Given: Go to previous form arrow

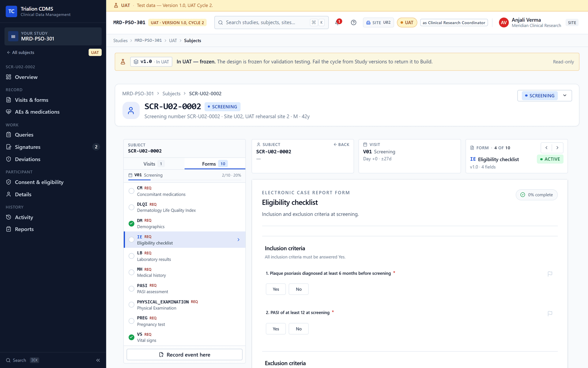Looking at the screenshot, I should pyautogui.click(x=546, y=148).
